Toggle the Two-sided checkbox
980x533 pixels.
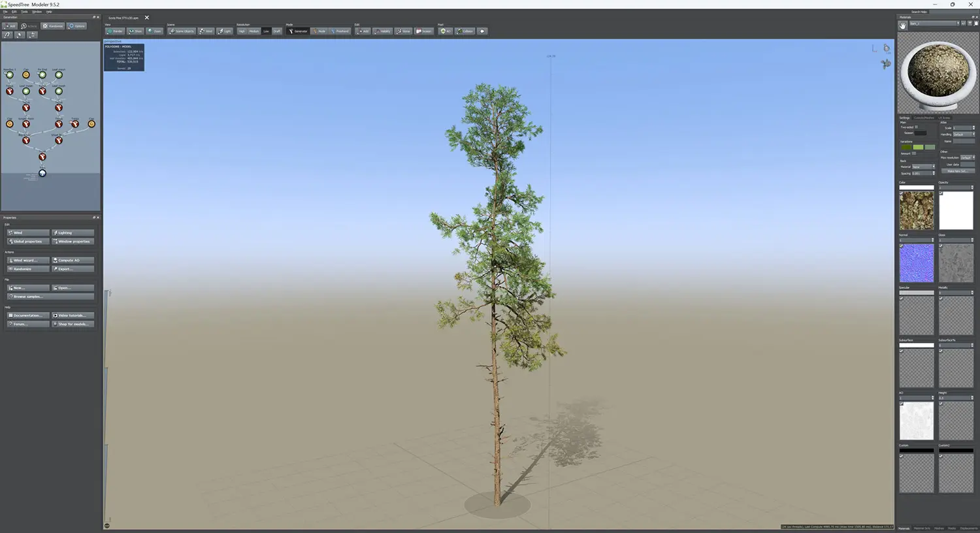916,127
